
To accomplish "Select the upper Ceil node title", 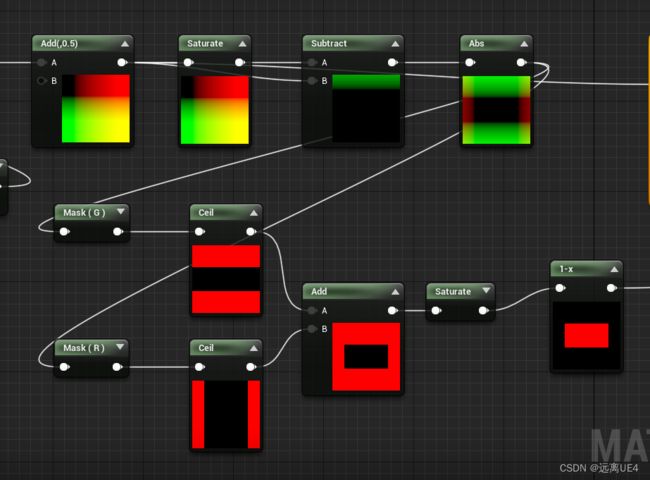I will click(206, 213).
